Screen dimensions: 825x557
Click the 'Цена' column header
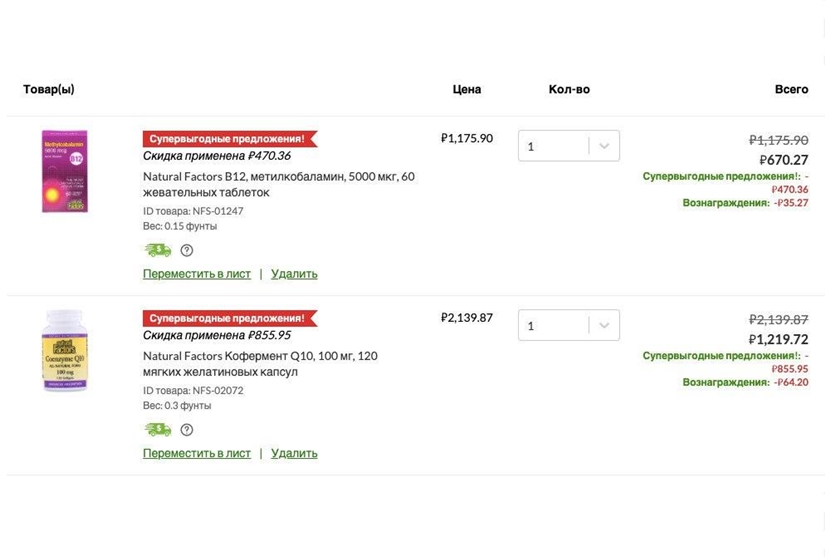(467, 89)
